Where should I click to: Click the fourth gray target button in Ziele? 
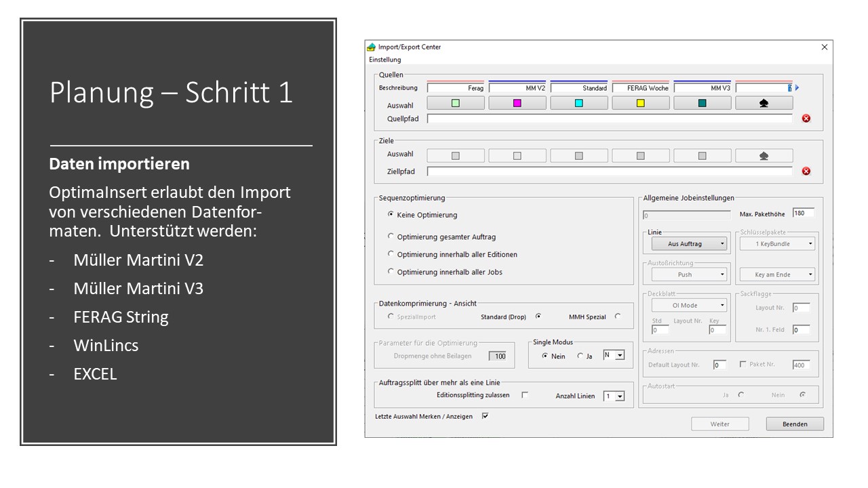pyautogui.click(x=641, y=155)
